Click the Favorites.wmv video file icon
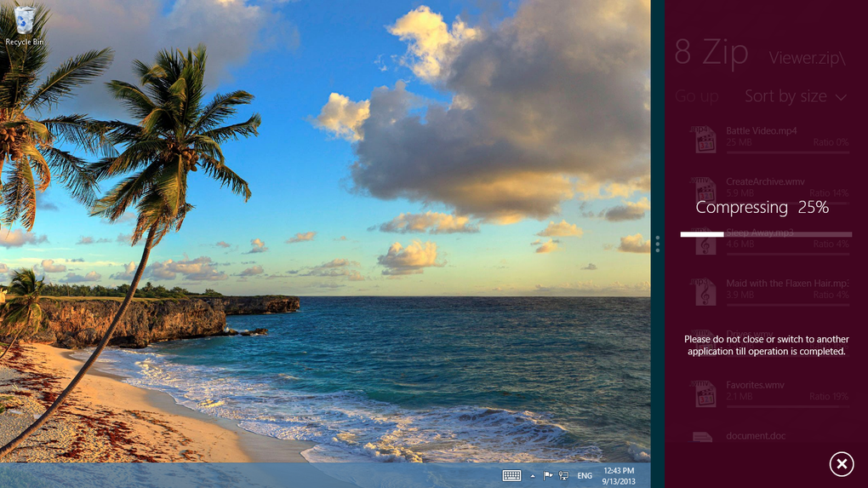 tap(704, 393)
